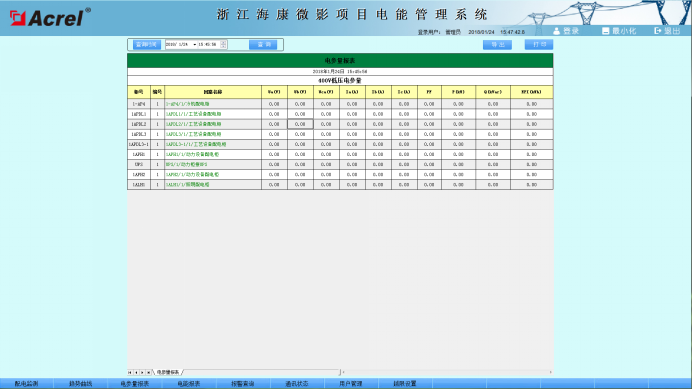Click the 编号 column header
The width and height of the screenshot is (693, 390).
[x=157, y=92]
